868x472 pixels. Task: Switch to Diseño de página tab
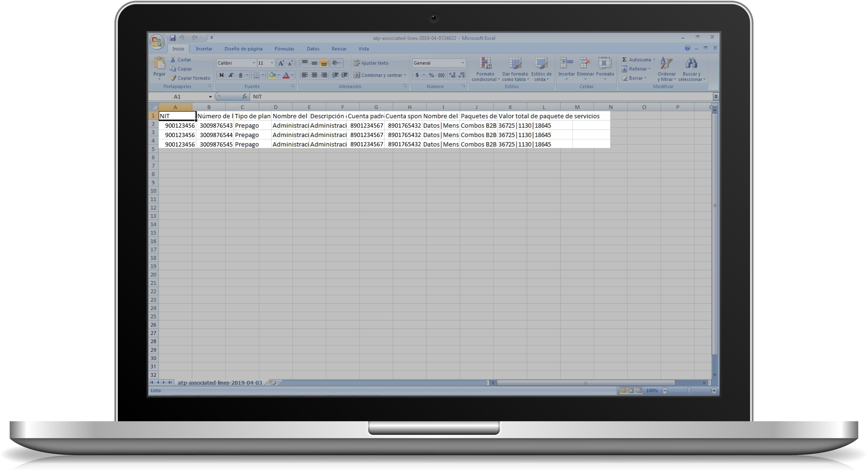tap(243, 48)
